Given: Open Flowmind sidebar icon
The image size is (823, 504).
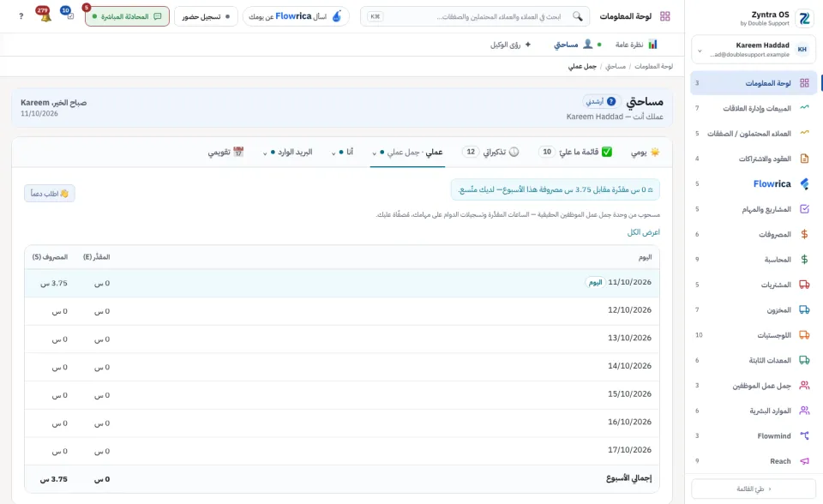Looking at the screenshot, I should click(x=804, y=435).
